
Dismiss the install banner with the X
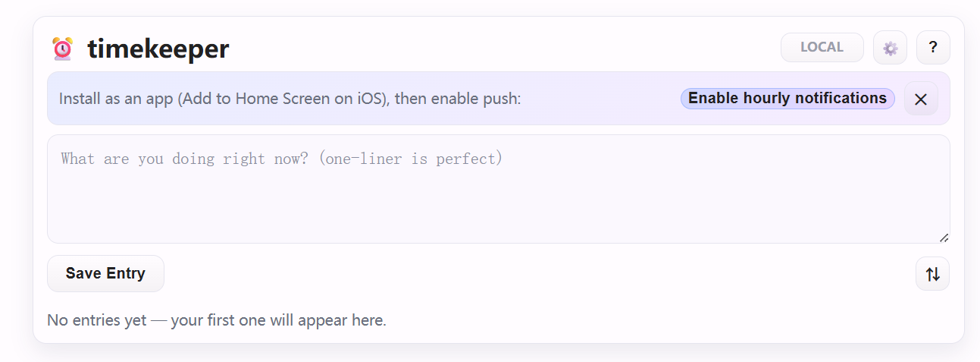921,99
